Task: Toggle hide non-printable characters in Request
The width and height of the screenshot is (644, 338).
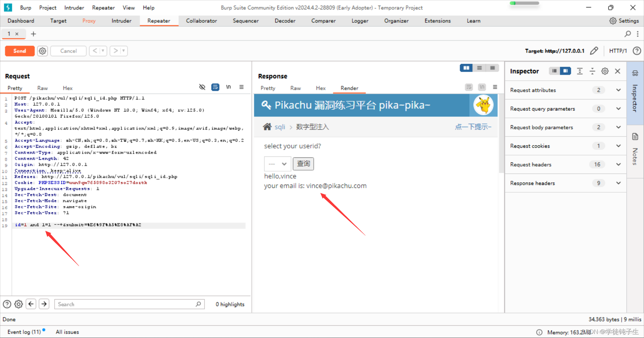Action: 202,87
